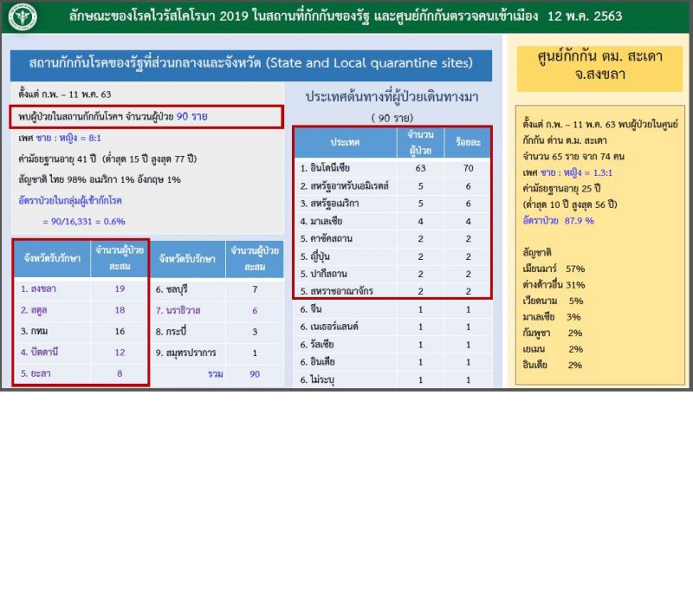
Task: Click the 'รวม' total label
Action: [216, 373]
